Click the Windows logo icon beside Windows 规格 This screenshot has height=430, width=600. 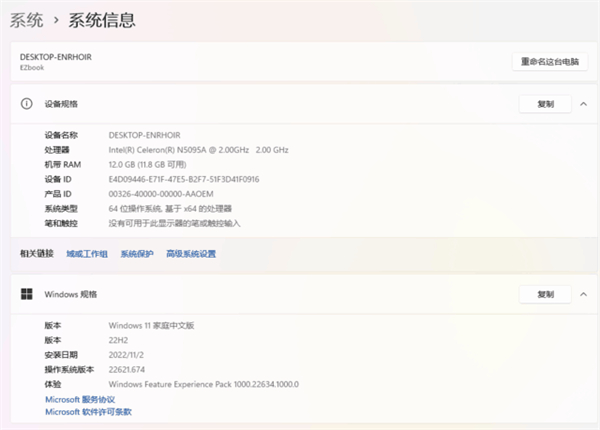(27, 295)
